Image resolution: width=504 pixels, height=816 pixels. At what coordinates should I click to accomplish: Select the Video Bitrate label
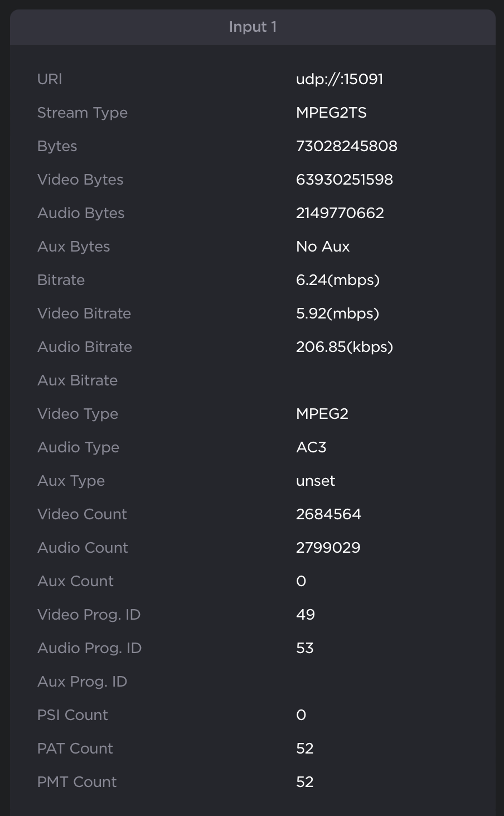click(84, 313)
